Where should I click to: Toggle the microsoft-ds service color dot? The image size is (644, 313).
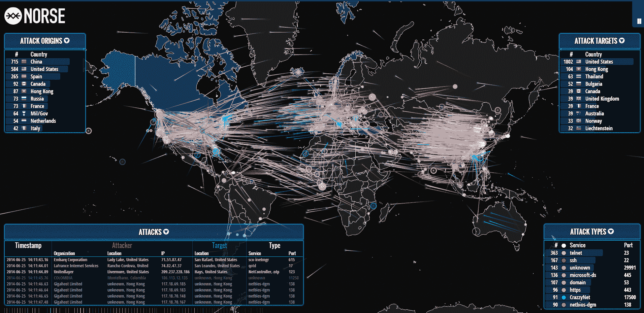click(x=563, y=275)
